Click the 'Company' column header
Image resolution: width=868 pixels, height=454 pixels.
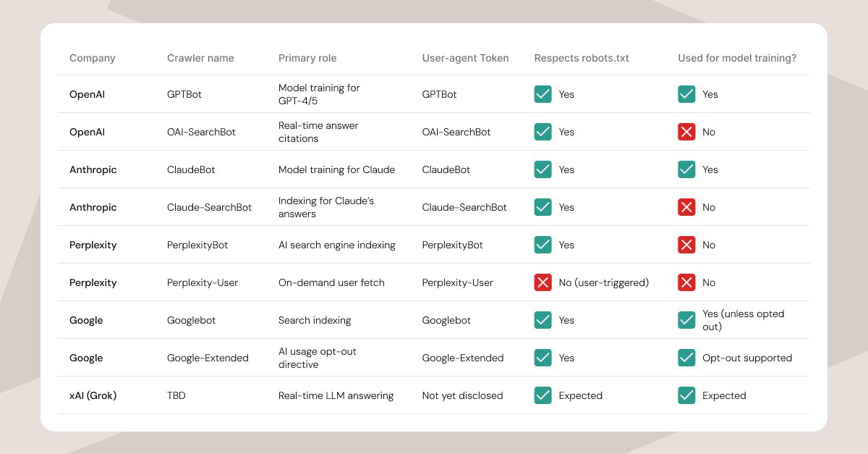coord(92,58)
